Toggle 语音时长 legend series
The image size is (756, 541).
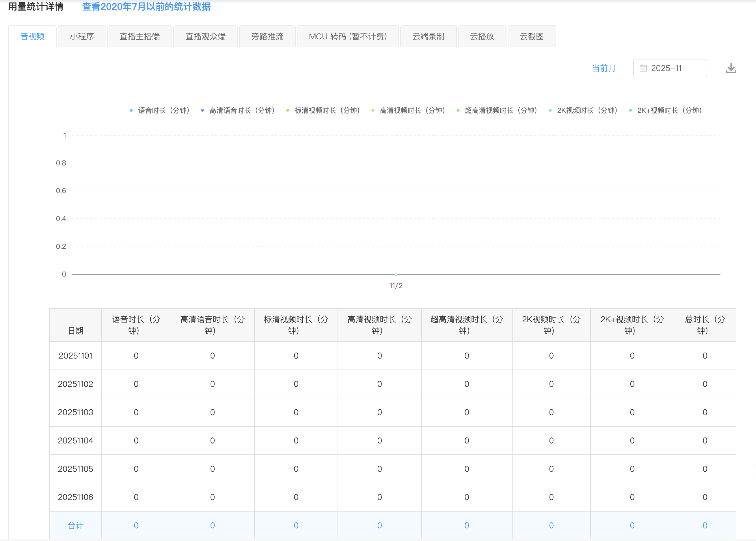[160, 111]
